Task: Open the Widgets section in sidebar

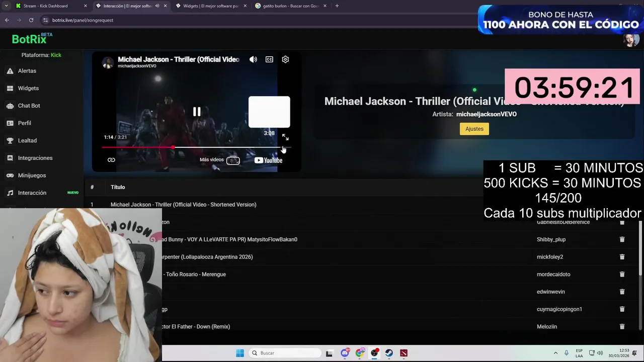Action: tap(28, 88)
